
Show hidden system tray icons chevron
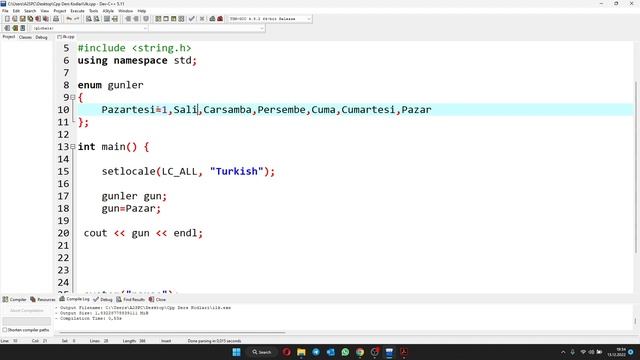tap(563, 352)
